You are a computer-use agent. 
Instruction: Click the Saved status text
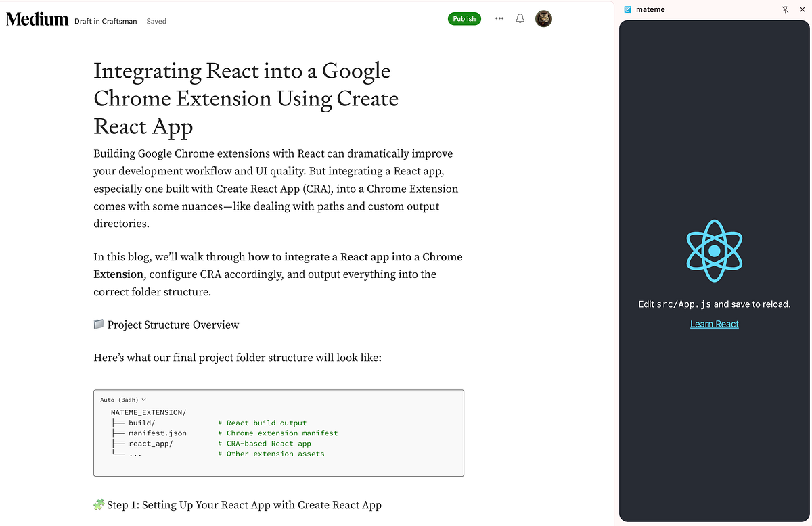point(156,21)
